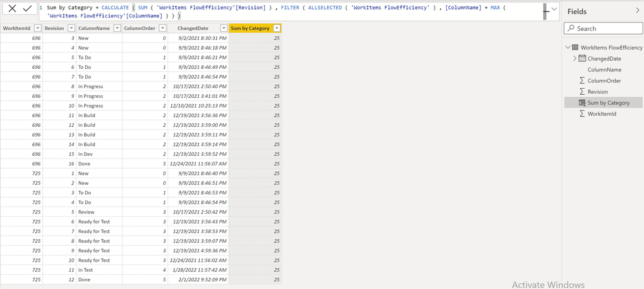Expand the formula bar chevron

[554, 8]
